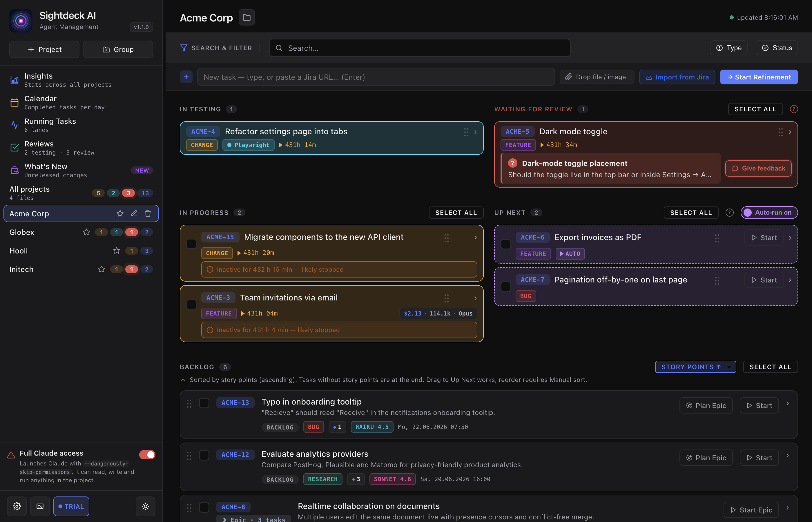Check the ACME-12 backlog checkbox

[x=204, y=455]
